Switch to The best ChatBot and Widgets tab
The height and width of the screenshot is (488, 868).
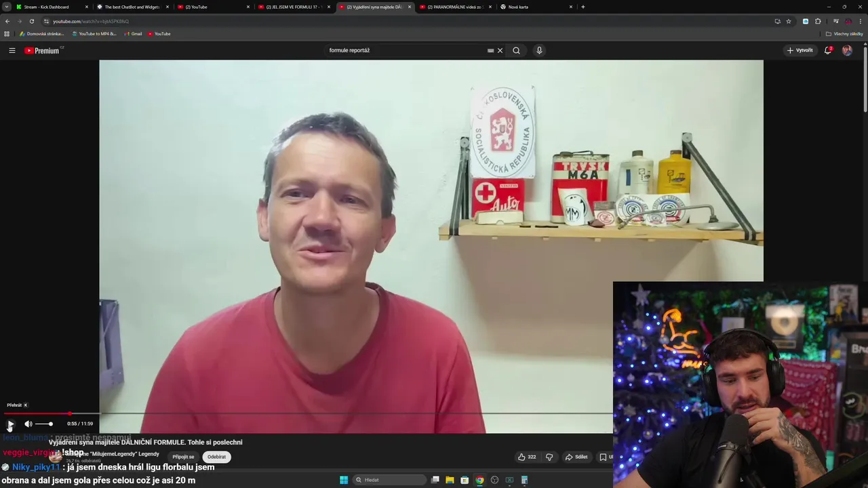pyautogui.click(x=132, y=7)
